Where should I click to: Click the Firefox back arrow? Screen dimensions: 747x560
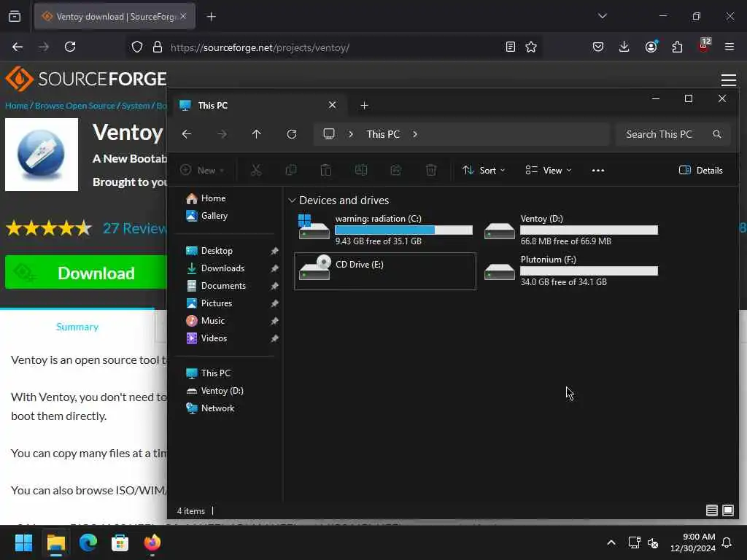click(18, 47)
